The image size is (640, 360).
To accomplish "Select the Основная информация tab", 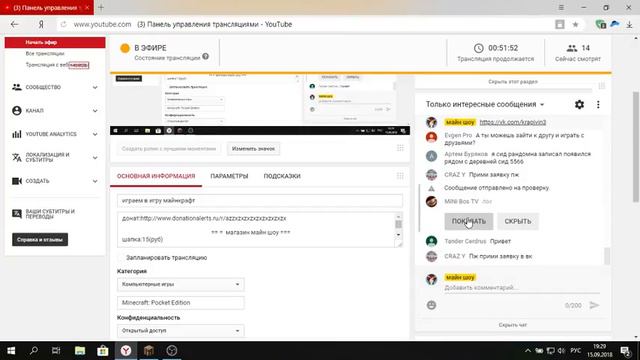I will coord(156,176).
